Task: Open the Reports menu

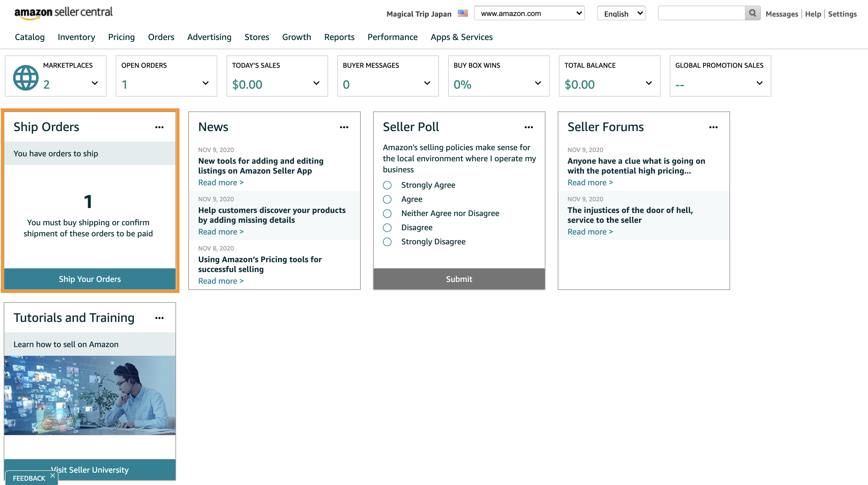Action: point(339,37)
